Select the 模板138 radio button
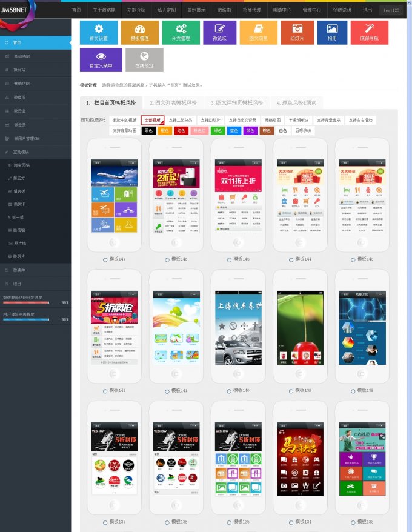Screen dimensions: 412x532 pyautogui.click(x=353, y=391)
